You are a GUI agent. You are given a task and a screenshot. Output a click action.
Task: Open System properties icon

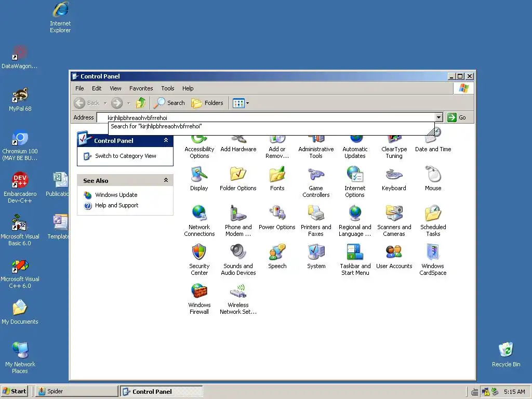pyautogui.click(x=316, y=257)
